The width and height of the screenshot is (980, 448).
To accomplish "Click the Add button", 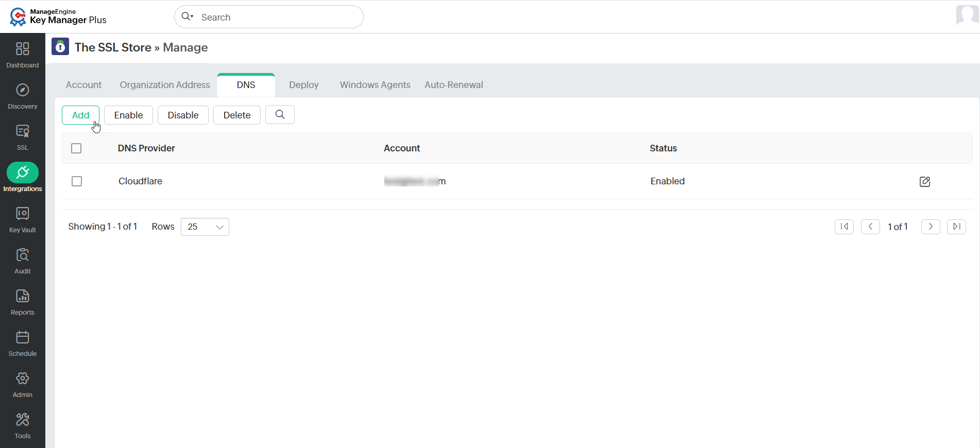I will [x=80, y=115].
